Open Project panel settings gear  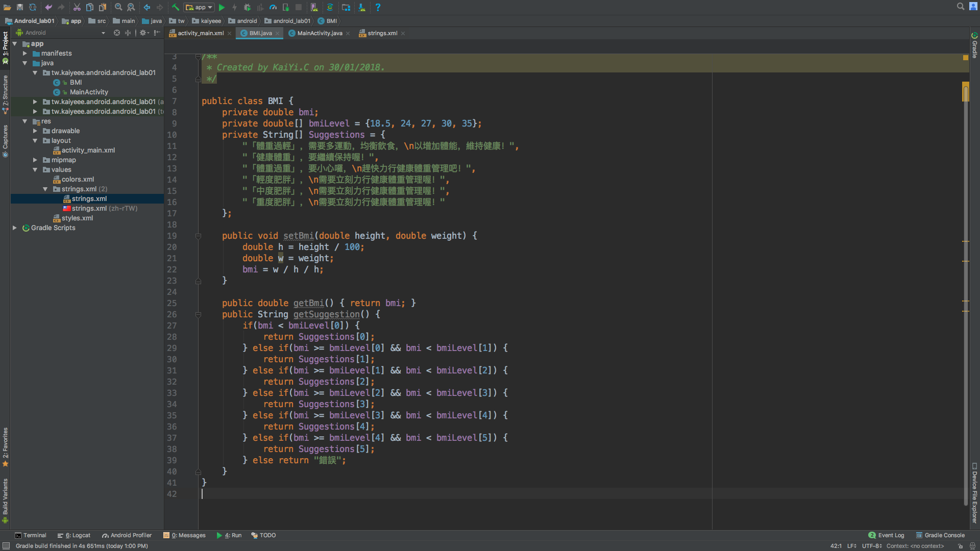144,33
